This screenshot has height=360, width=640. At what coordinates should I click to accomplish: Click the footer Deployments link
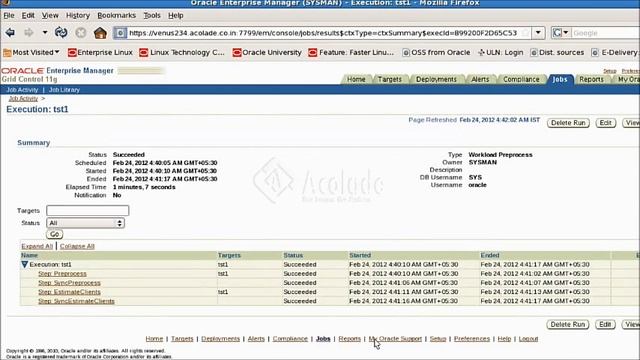click(x=220, y=339)
